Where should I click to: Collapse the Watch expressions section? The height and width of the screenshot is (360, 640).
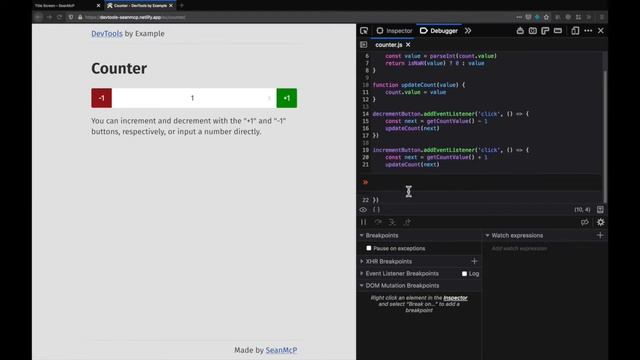487,236
